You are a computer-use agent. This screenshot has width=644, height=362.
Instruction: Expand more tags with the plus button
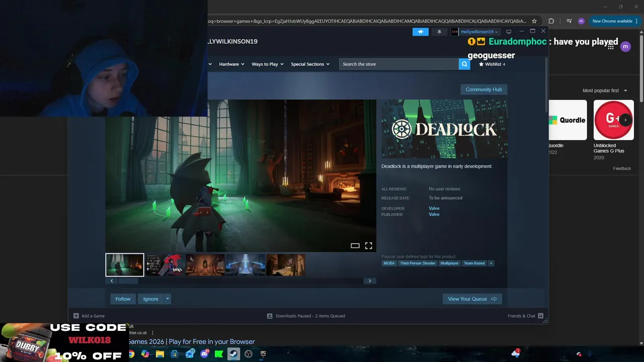491,263
